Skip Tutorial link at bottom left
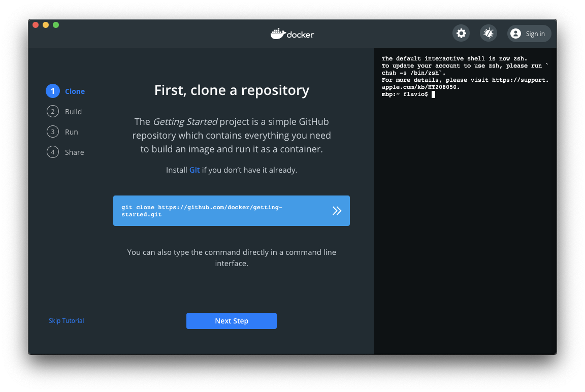 [x=67, y=321]
